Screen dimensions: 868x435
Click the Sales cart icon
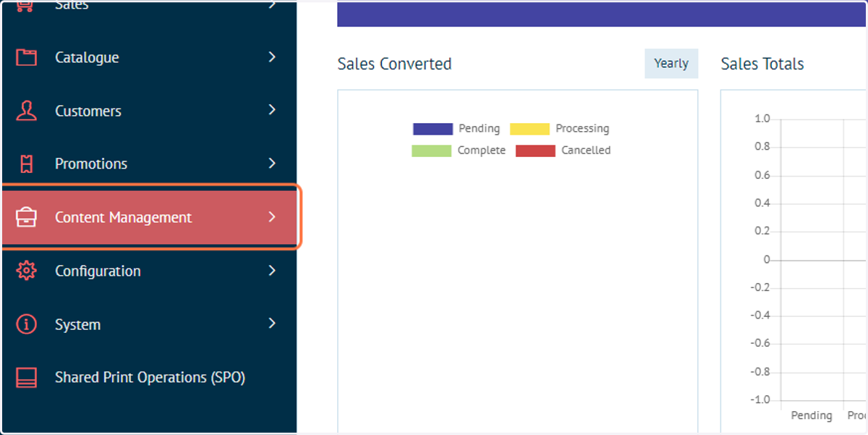27,6
